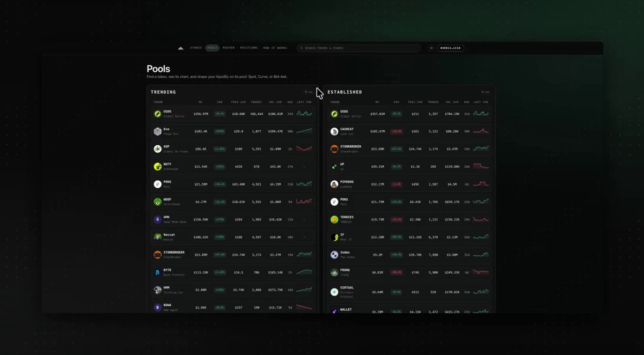Open the How It Works page
This screenshot has width=644, height=355.
coord(275,48)
